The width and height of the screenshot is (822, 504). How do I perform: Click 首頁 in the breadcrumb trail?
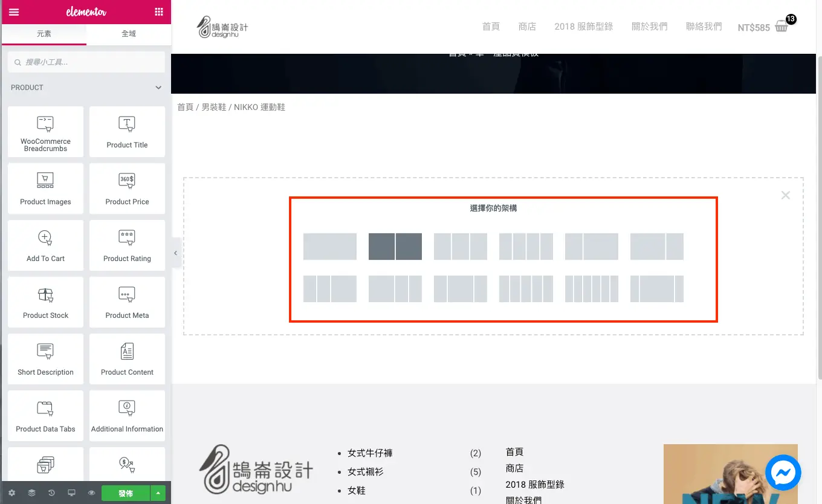[x=186, y=107]
